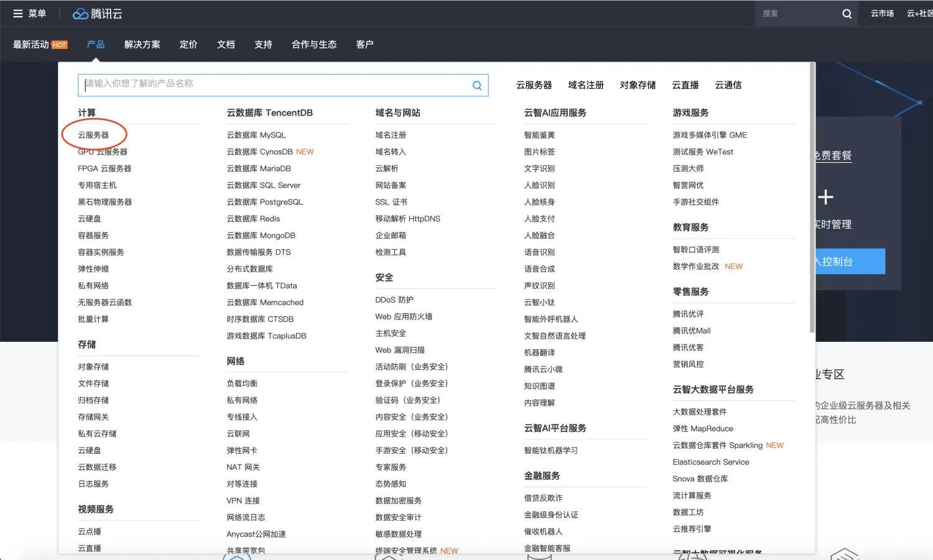The image size is (933, 560).
Task: Click the 请输入你想了解的产品名称 search field
Action: click(283, 85)
